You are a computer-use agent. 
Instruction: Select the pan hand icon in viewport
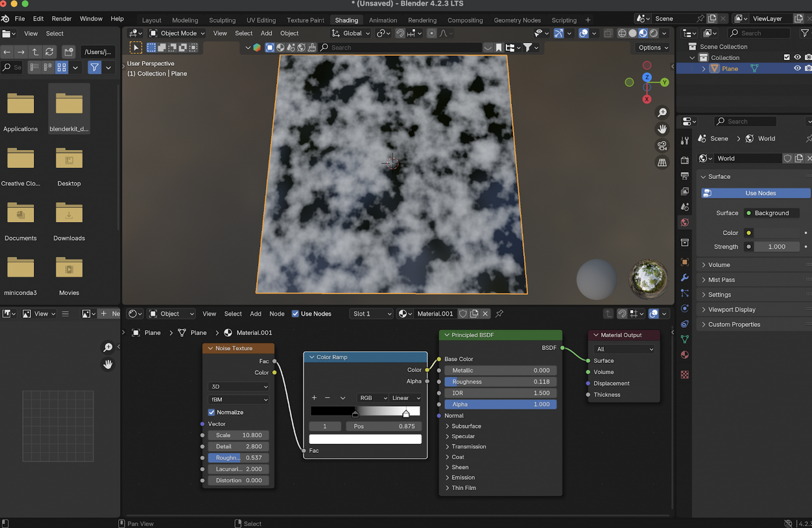tap(662, 129)
